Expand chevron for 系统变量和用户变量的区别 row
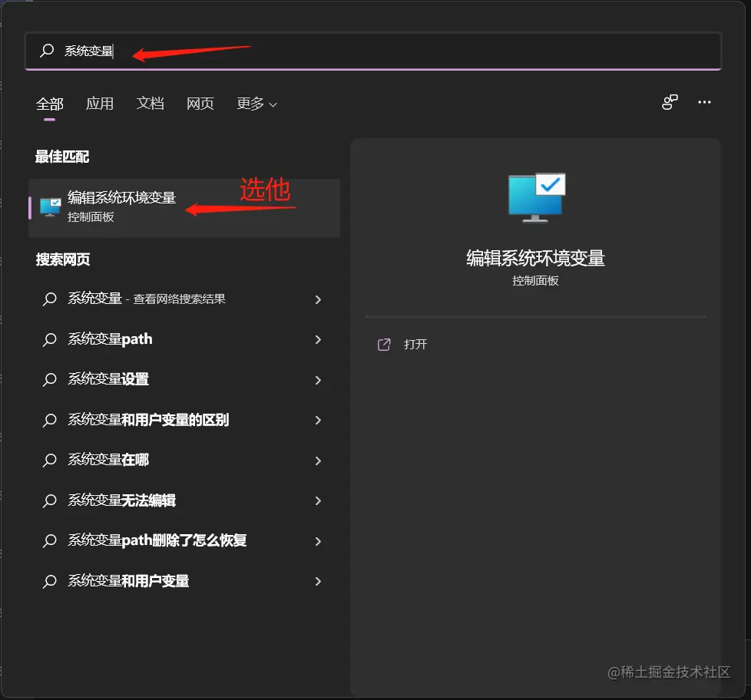The width and height of the screenshot is (751, 700). point(318,420)
